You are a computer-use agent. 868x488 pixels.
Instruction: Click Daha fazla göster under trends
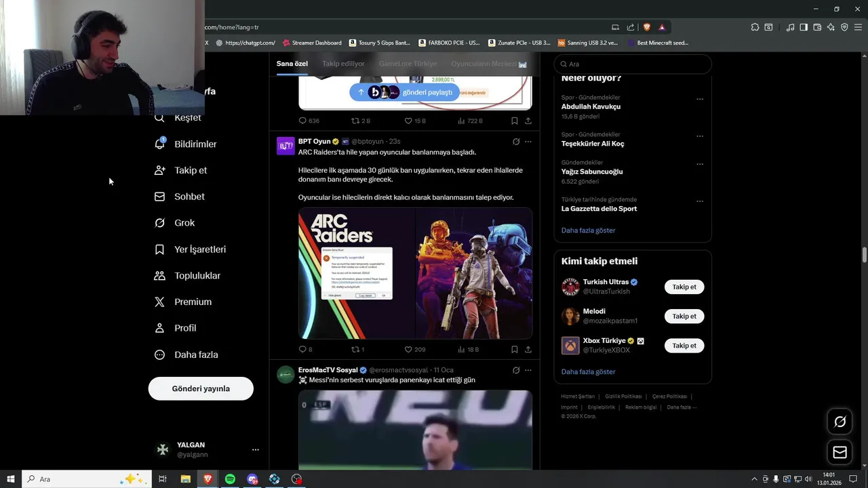pos(588,230)
